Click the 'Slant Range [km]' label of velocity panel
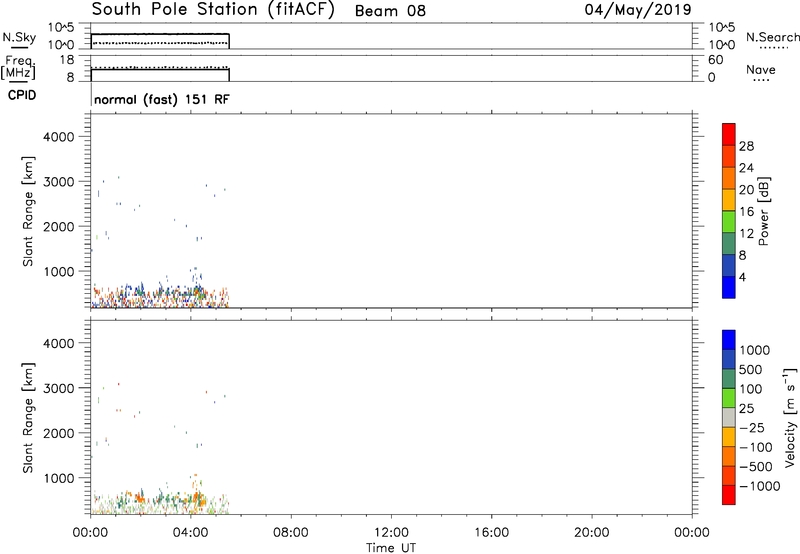This screenshot has width=800, height=554. pyautogui.click(x=28, y=418)
